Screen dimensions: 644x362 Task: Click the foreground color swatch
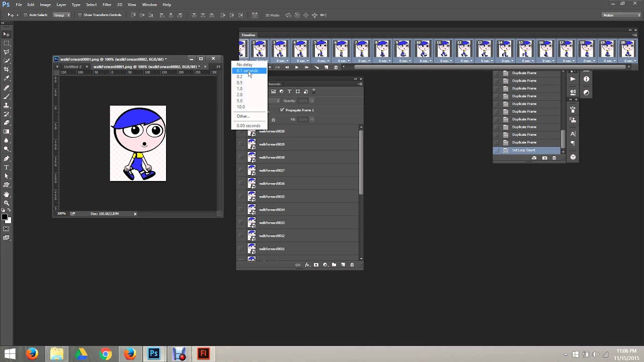pos(4,217)
